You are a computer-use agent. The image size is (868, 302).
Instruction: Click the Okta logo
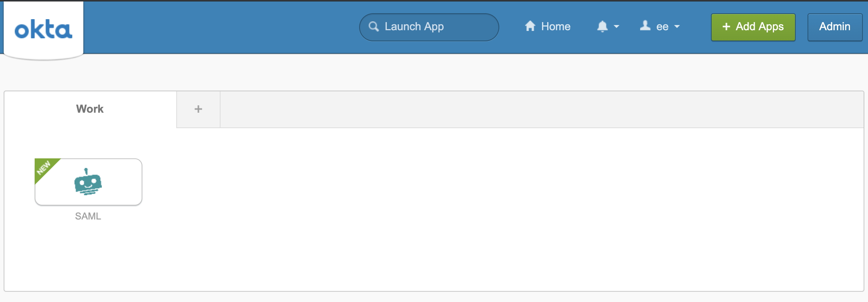point(43,29)
